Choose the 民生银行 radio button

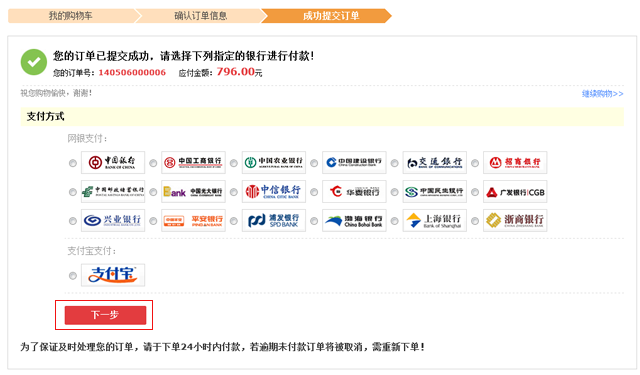click(394, 192)
